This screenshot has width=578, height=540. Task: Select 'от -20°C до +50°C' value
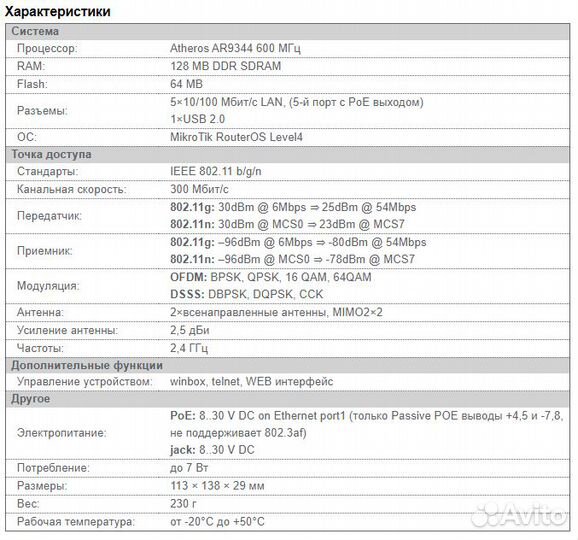pyautogui.click(x=217, y=522)
